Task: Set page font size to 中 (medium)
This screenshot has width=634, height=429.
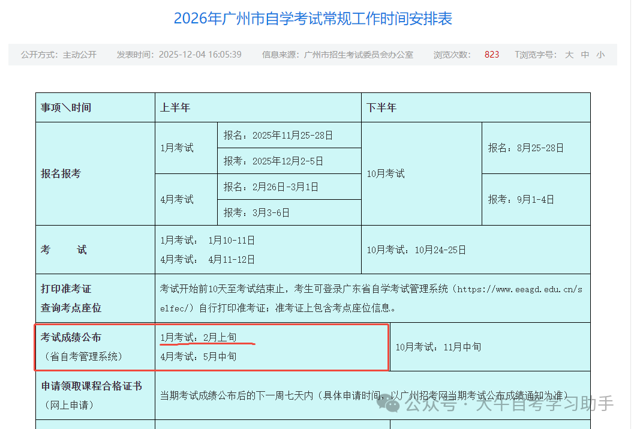Action: pos(585,55)
